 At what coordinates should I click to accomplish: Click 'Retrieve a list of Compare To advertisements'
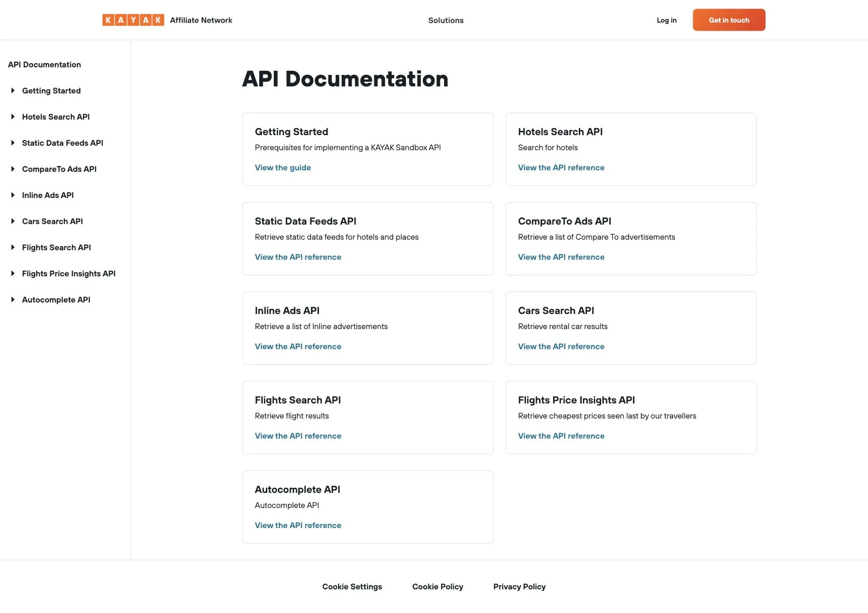point(596,237)
